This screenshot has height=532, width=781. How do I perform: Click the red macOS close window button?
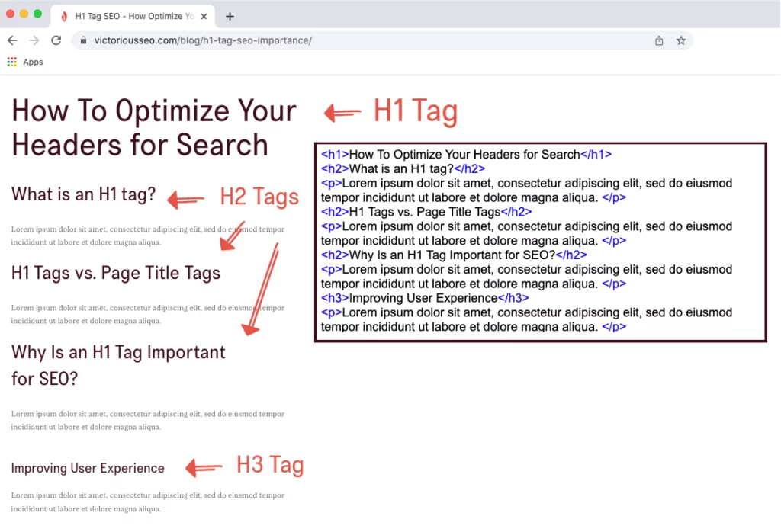pyautogui.click(x=10, y=14)
